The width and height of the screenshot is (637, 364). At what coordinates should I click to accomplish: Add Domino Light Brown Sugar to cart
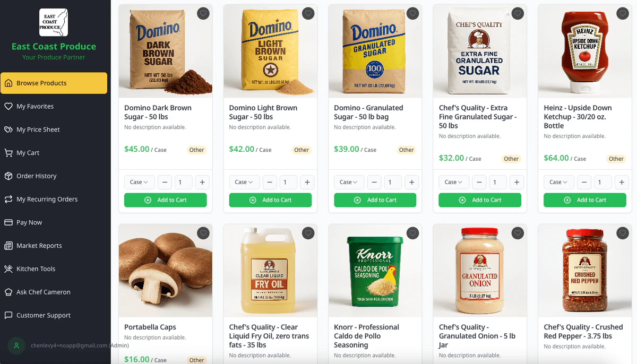[x=270, y=200]
